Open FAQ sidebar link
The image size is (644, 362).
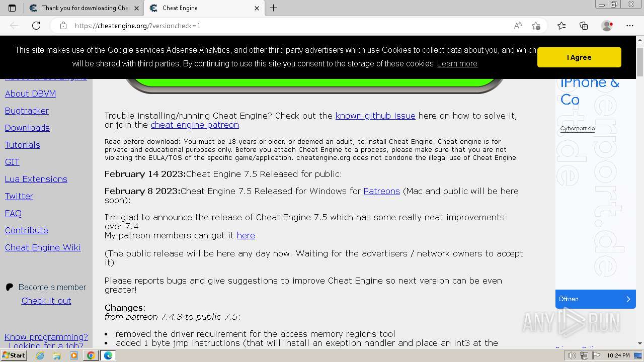pos(13,213)
